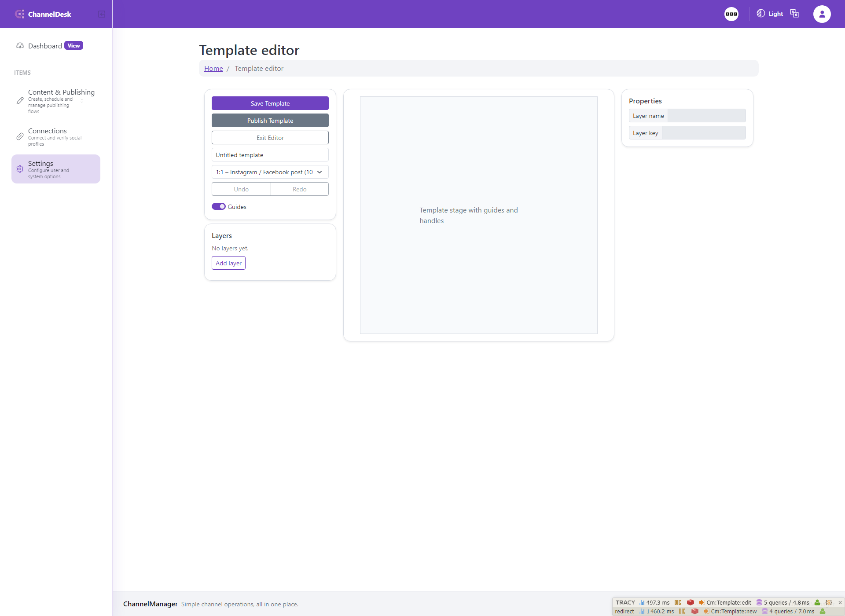Open the redirect row 4 queries panel
The image size is (845, 616).
point(788,611)
